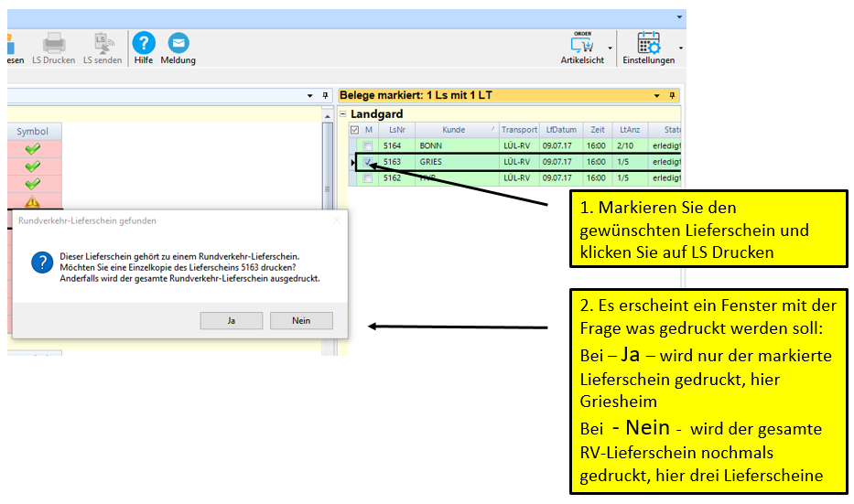Click the LS senden icon
Screen dimensions: 854x504
102,43
